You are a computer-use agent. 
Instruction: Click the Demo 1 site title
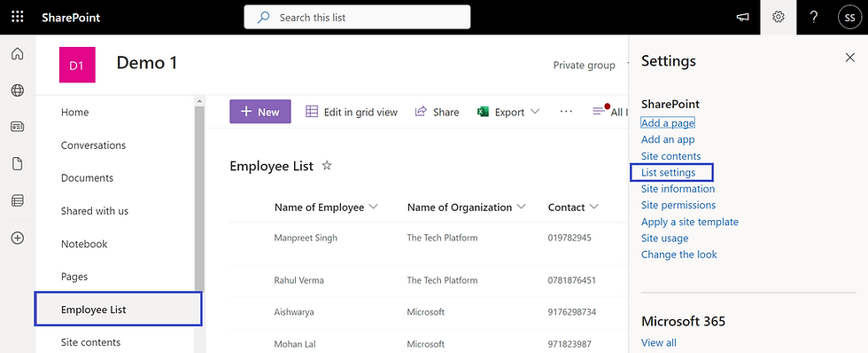point(147,63)
